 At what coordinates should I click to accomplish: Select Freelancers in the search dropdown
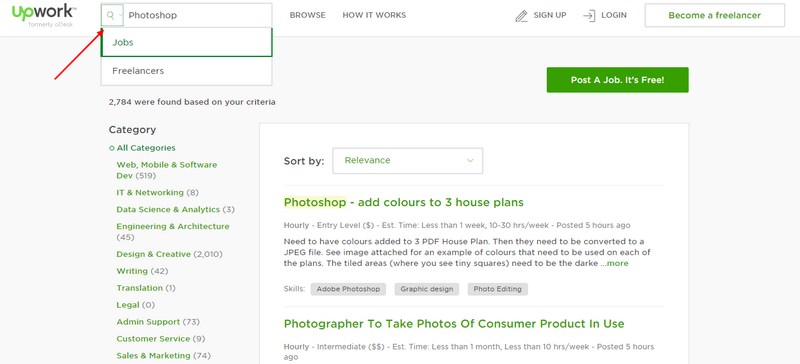tap(187, 71)
